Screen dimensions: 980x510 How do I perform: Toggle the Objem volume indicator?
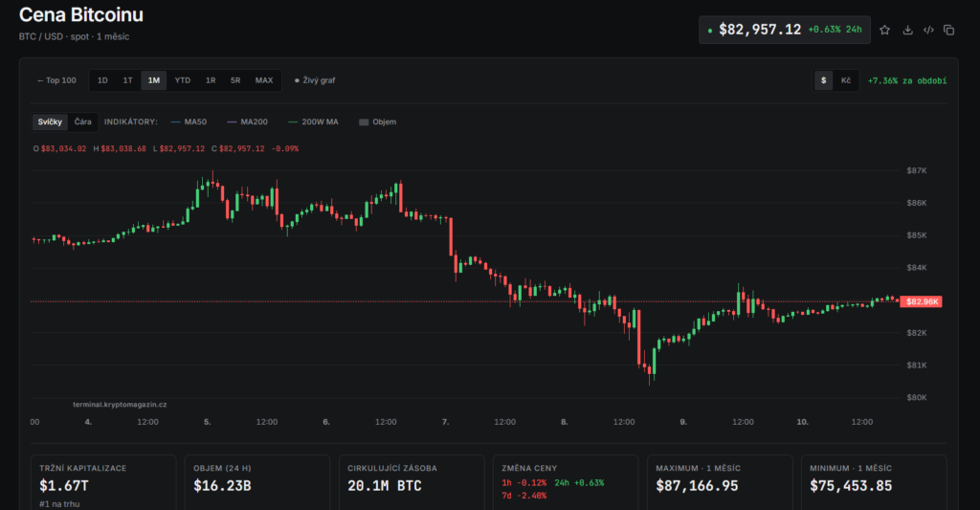point(377,122)
